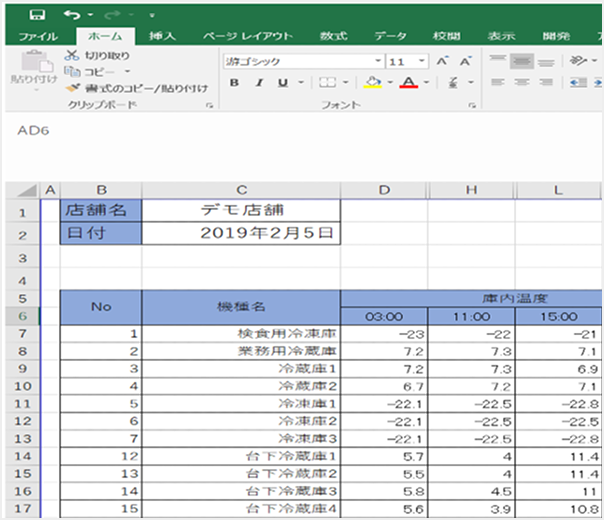Click the align right icon

click(546, 82)
